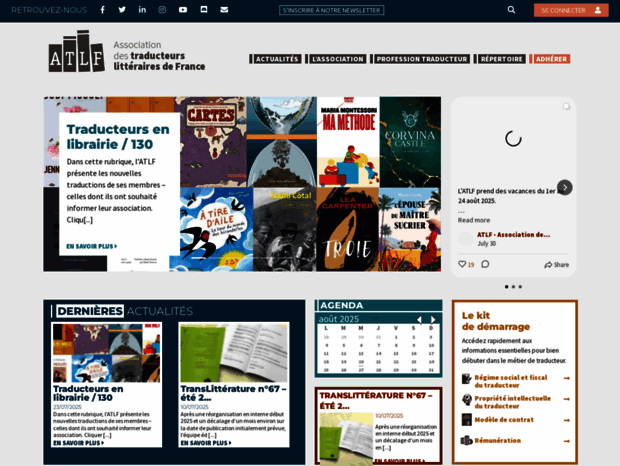
Task: Open the août 2025 month selector
Action: [x=348, y=319]
